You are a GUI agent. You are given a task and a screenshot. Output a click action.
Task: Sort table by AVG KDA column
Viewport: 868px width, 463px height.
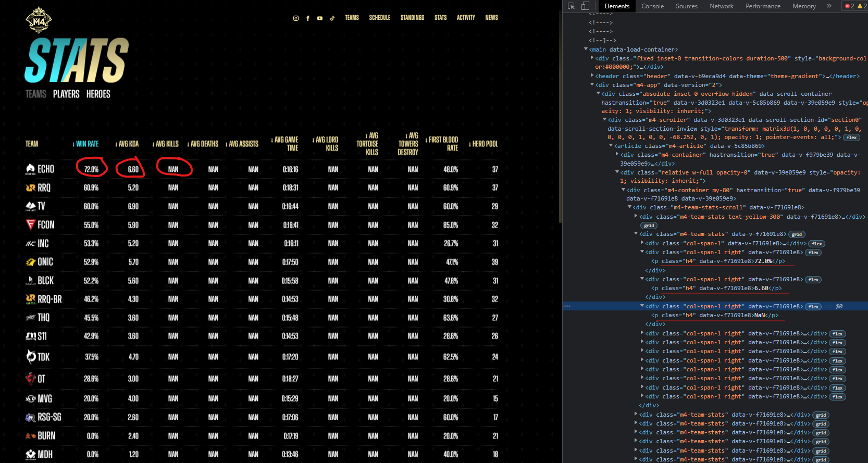pos(127,144)
